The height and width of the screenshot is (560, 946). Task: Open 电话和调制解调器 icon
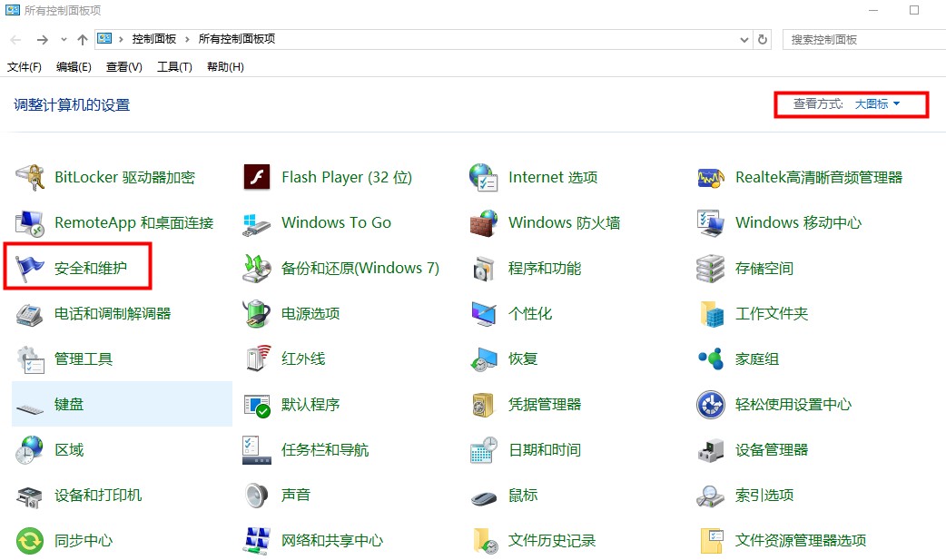click(30, 314)
